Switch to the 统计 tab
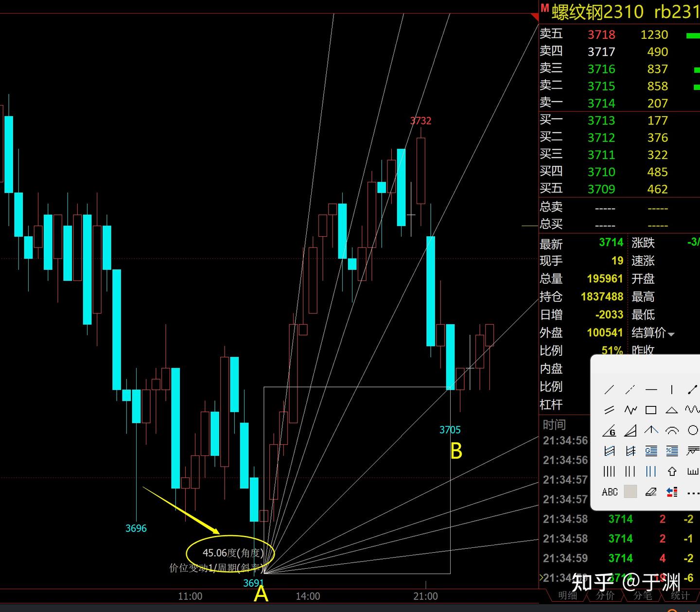 click(680, 595)
